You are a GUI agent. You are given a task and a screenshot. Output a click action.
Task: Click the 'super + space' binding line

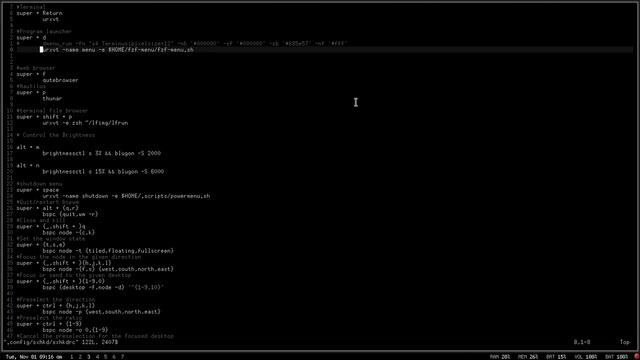38,190
